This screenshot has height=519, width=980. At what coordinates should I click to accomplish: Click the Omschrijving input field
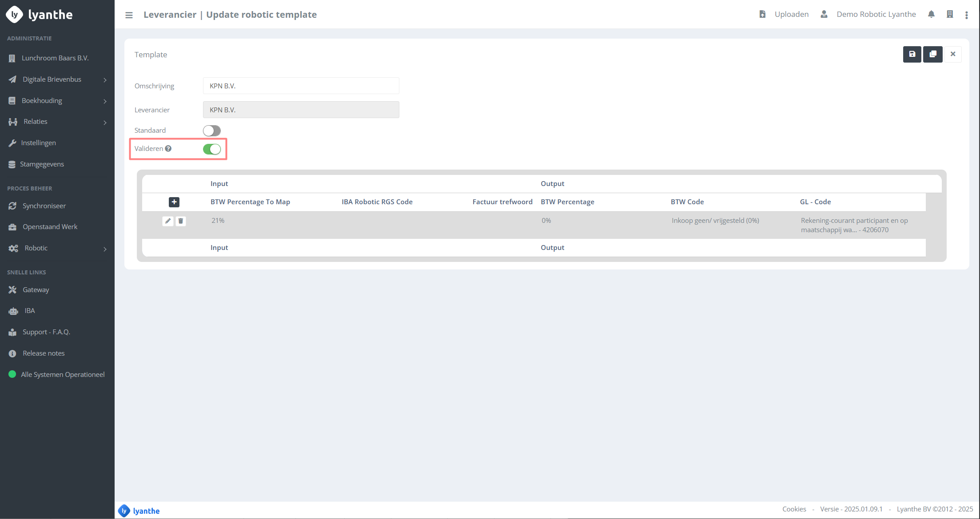point(301,86)
